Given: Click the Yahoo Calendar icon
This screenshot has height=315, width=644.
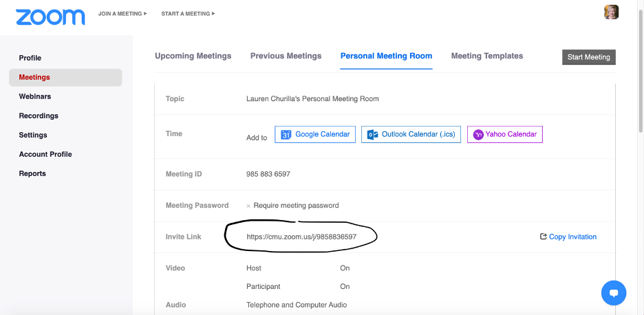Looking at the screenshot, I should pyautogui.click(x=478, y=135).
